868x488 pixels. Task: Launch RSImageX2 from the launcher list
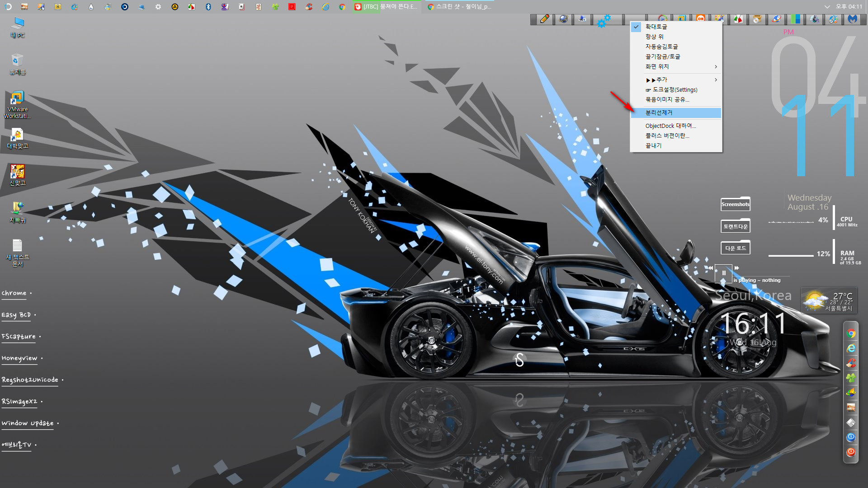click(19, 402)
